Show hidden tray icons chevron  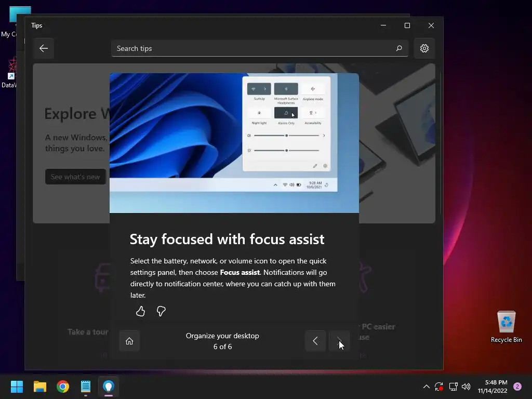[x=426, y=387]
